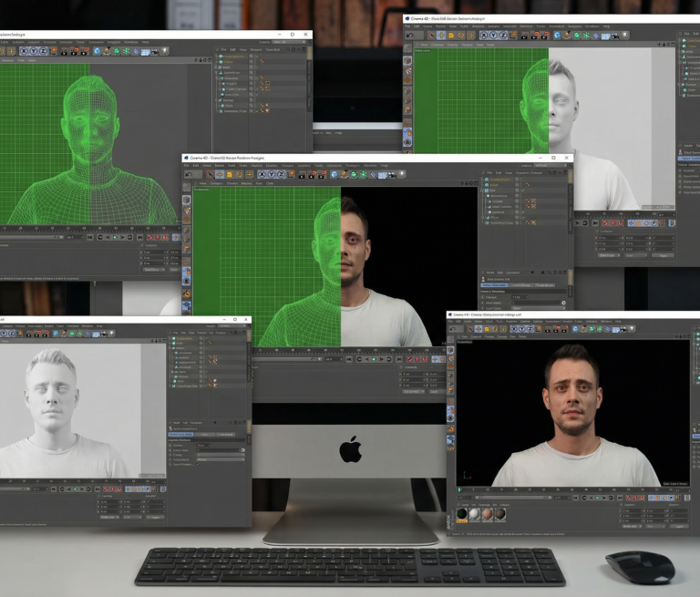Add a light object in the center window toolbar

tap(402, 174)
